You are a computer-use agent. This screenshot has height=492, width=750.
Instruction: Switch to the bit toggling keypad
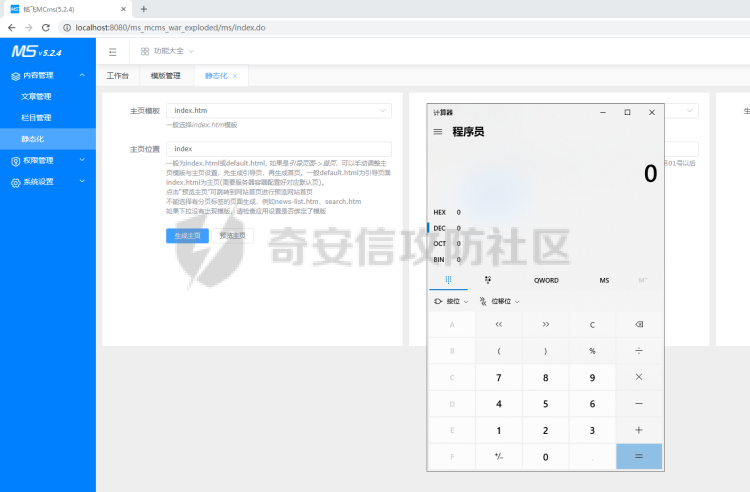[x=487, y=280]
